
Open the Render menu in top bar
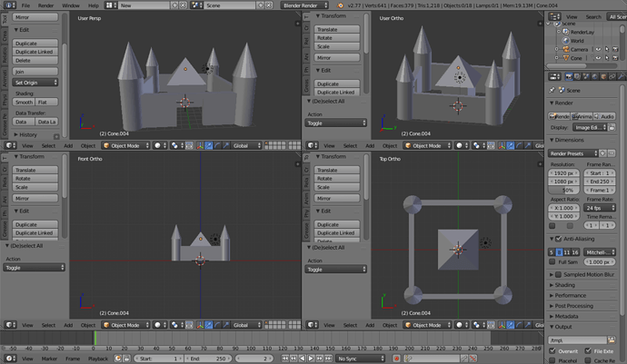pos(45,5)
